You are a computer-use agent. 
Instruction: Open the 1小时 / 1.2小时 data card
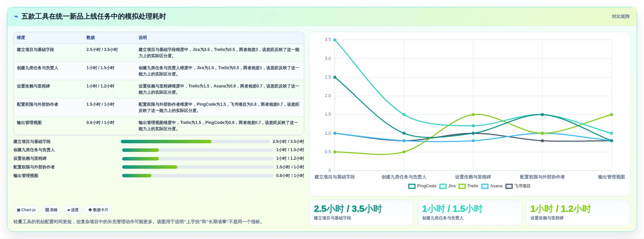tap(578, 212)
